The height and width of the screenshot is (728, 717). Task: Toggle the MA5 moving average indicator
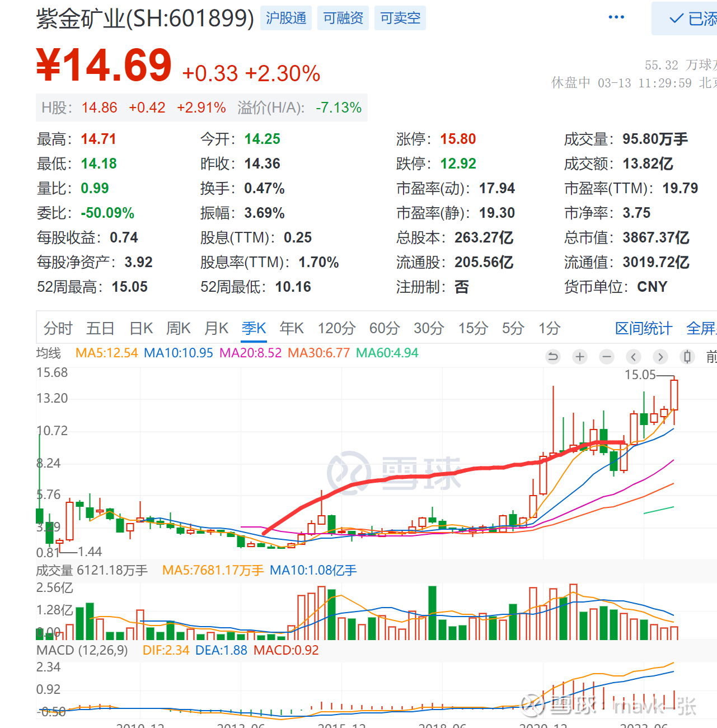[106, 353]
